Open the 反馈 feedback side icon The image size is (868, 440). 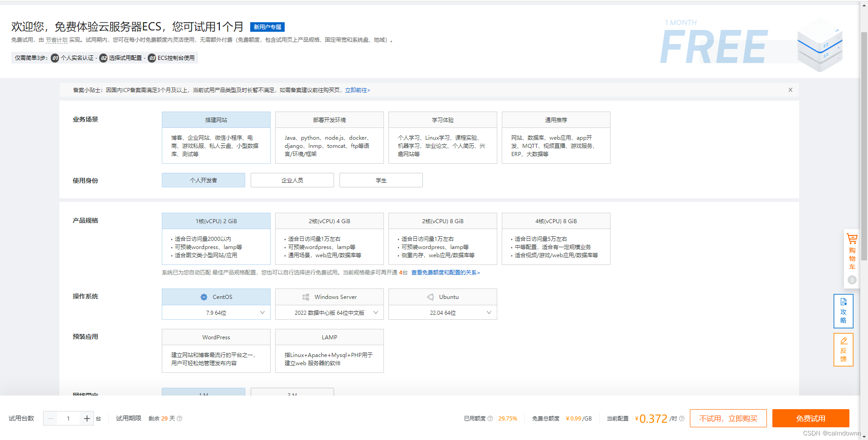(843, 350)
